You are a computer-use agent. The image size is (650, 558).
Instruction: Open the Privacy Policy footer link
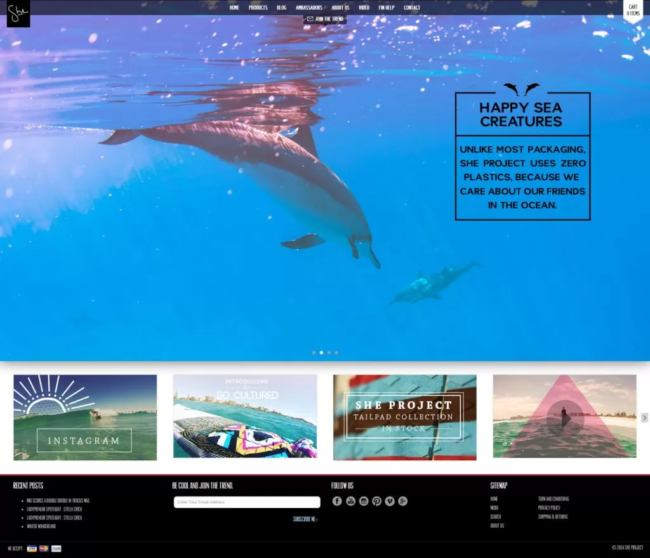[549, 507]
